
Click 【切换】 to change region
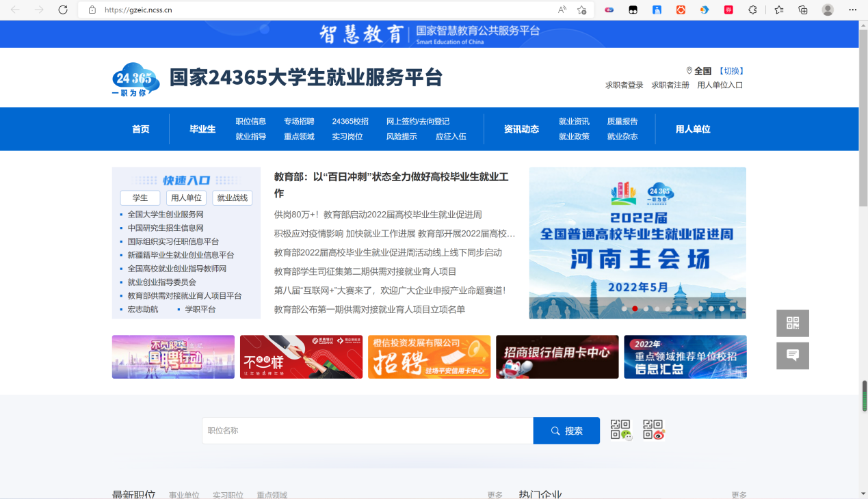[x=731, y=71]
